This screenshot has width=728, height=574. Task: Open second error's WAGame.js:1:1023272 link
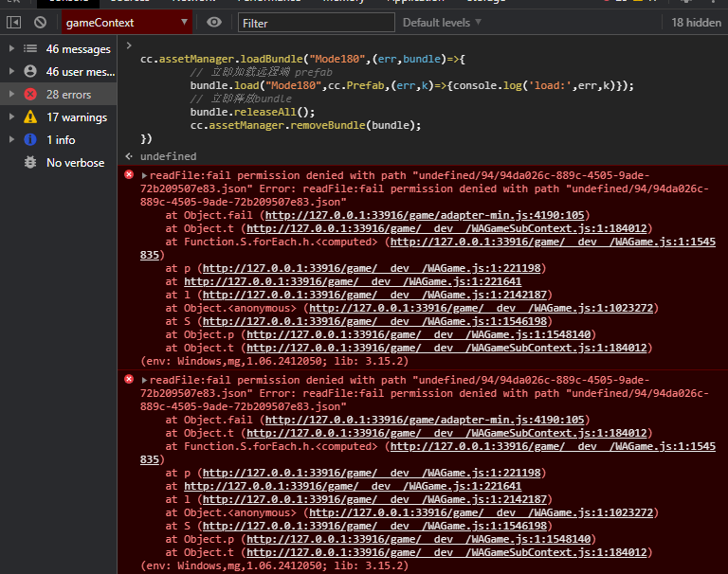click(x=481, y=512)
